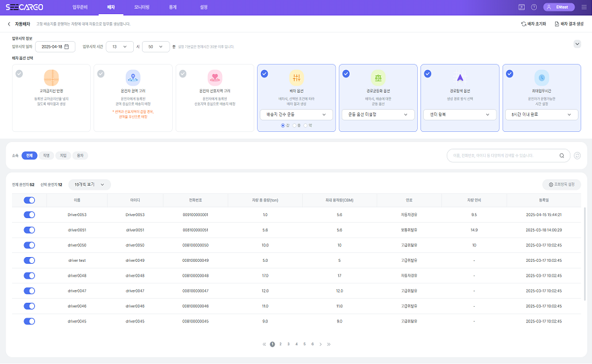
Task: Click the 배차 초기화 button
Action: coord(533,24)
